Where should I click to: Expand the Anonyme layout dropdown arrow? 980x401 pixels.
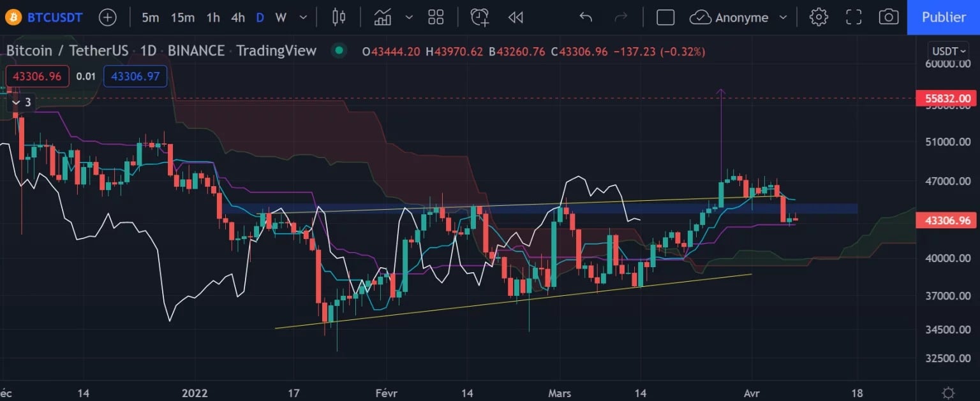(x=783, y=17)
